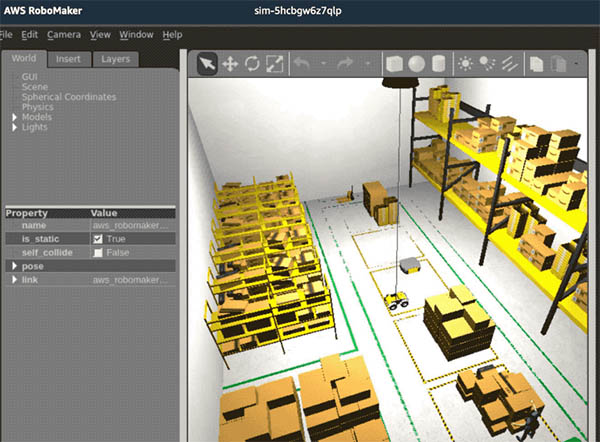Add a spot light
The height and width of the screenshot is (442, 600).
click(487, 64)
